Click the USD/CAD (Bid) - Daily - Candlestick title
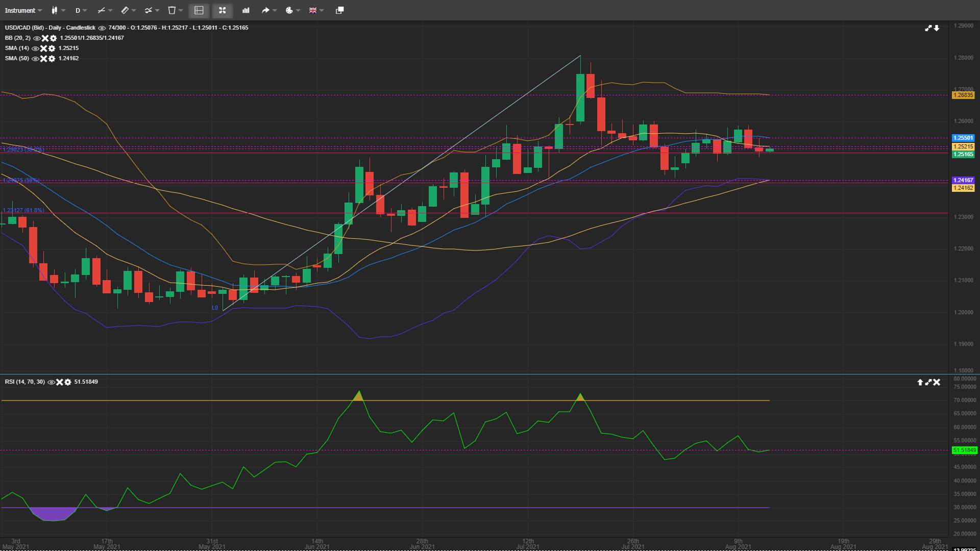The height and width of the screenshot is (551, 980). tap(50, 28)
